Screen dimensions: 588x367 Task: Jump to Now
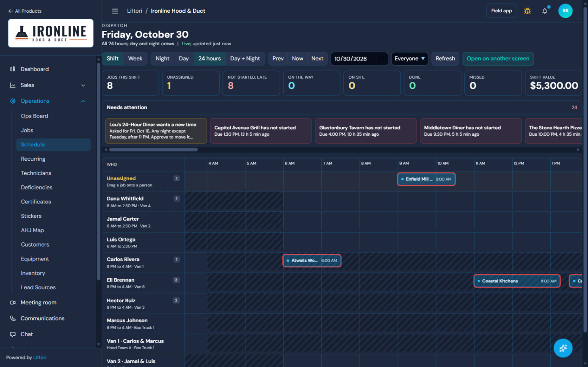click(298, 59)
